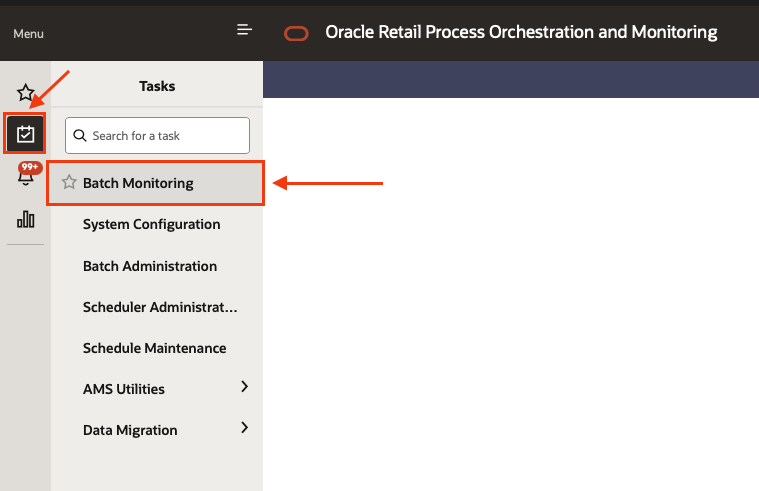The width and height of the screenshot is (759, 491).
Task: Open Schedule Maintenance task
Action: coord(154,348)
